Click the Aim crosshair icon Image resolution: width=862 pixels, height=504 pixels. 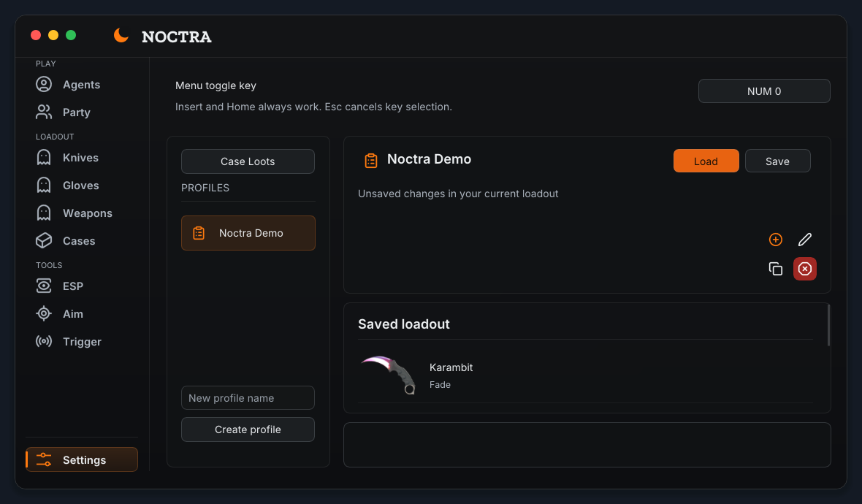(44, 313)
